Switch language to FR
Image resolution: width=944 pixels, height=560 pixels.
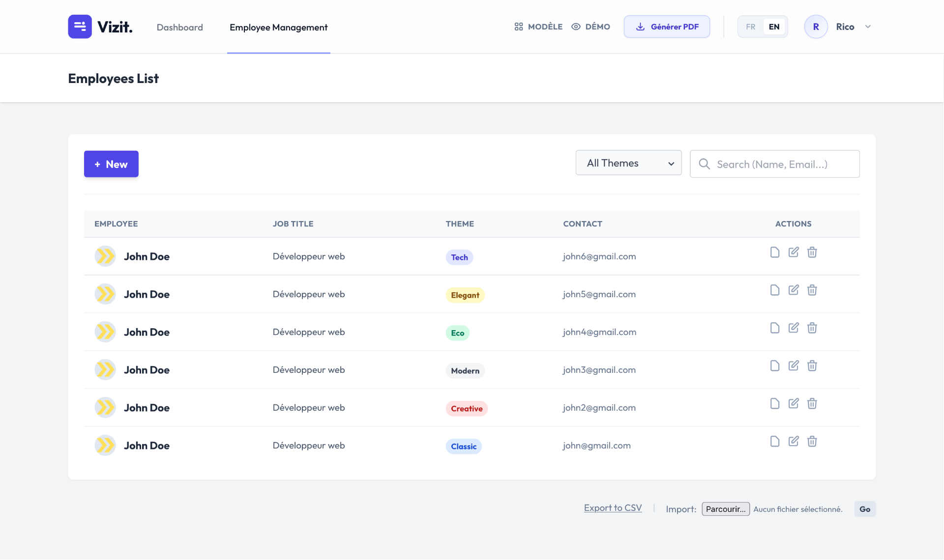[750, 27]
